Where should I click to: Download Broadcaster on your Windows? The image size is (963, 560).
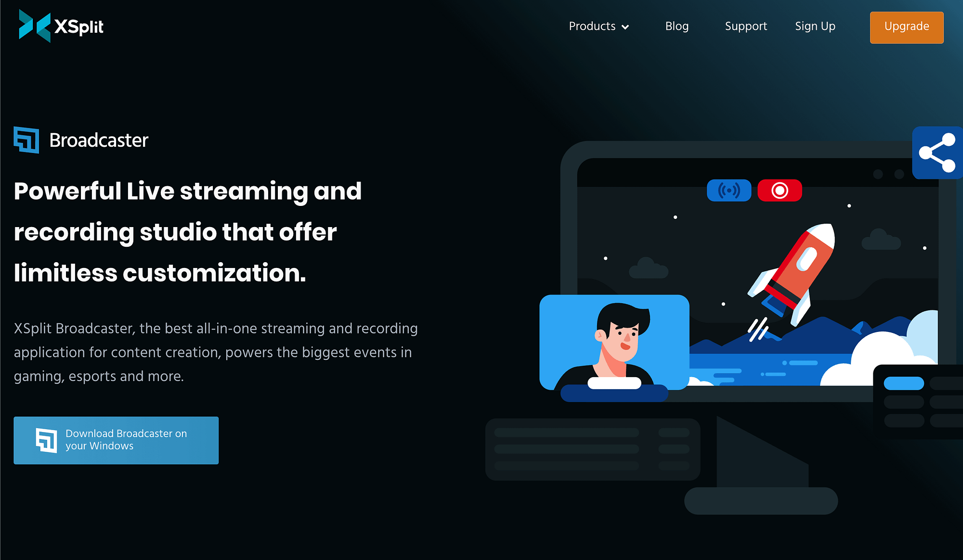click(116, 440)
